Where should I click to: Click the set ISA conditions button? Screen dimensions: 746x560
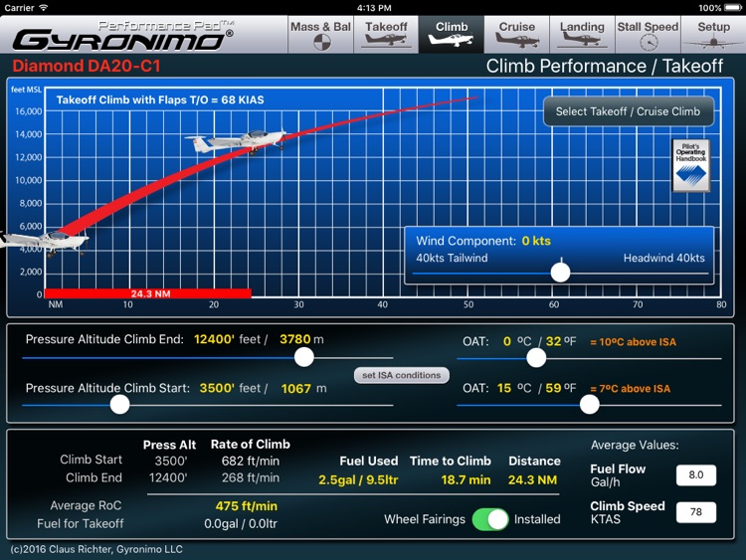click(402, 375)
